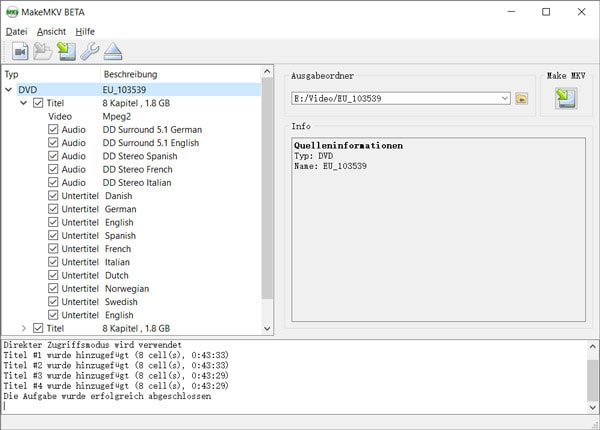Browse for output folder icon
The height and width of the screenshot is (430, 600).
click(521, 98)
